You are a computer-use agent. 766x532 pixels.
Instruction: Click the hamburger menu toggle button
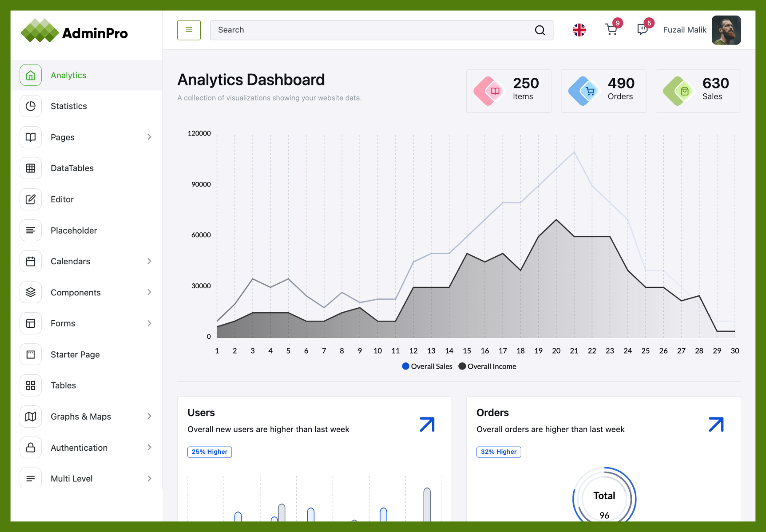tap(189, 30)
